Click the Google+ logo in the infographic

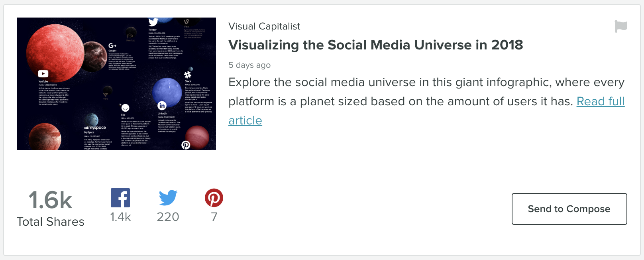click(112, 46)
